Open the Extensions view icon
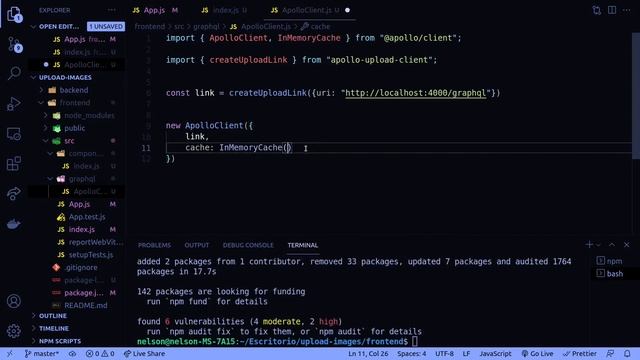 [x=13, y=164]
